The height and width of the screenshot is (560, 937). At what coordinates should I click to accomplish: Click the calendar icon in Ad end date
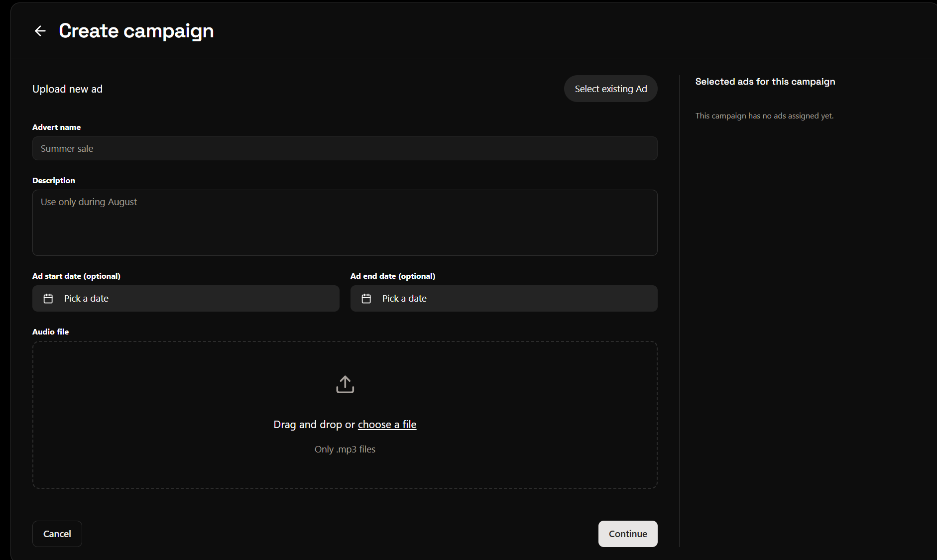(366, 299)
